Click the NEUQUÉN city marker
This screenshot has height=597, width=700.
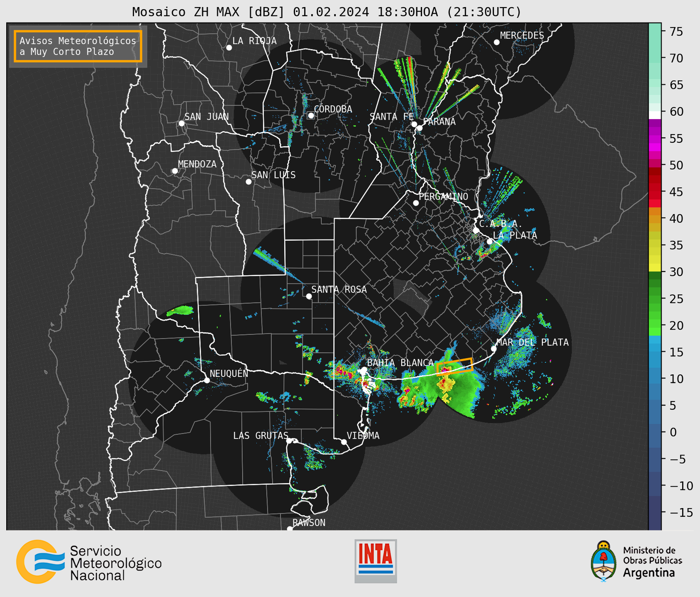(207, 380)
